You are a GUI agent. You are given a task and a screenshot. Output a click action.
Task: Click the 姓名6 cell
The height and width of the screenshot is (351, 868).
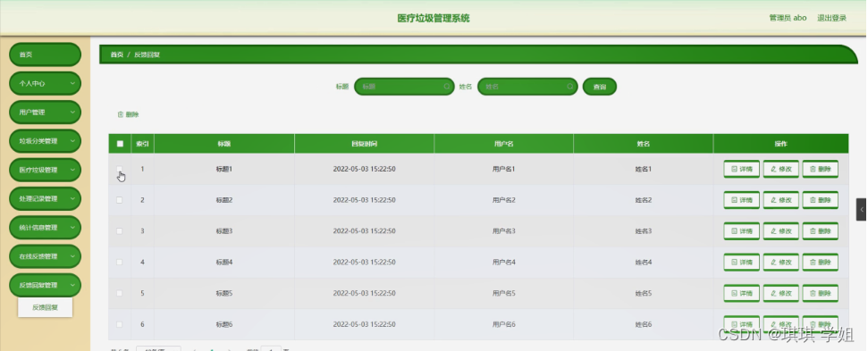tap(644, 324)
